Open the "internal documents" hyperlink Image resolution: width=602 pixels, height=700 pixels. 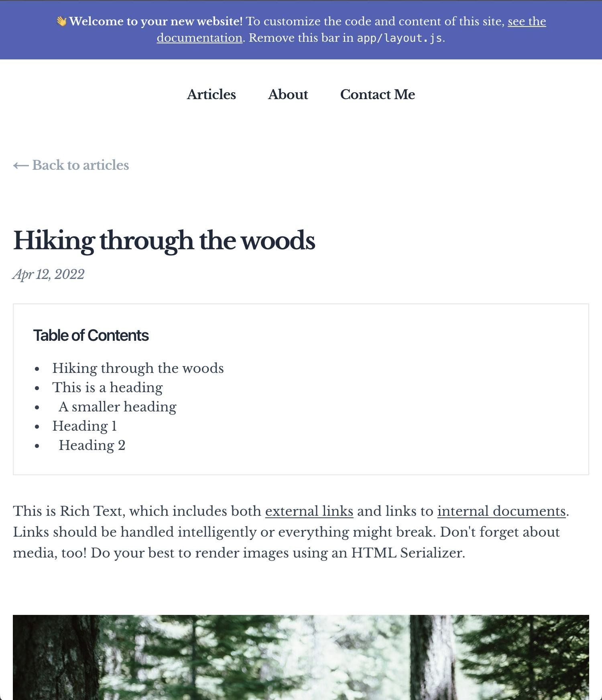501,511
